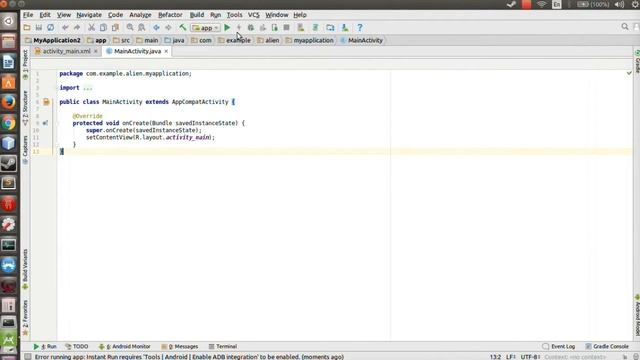
Task: Expand the collapsed import statement
Action: 87,88
